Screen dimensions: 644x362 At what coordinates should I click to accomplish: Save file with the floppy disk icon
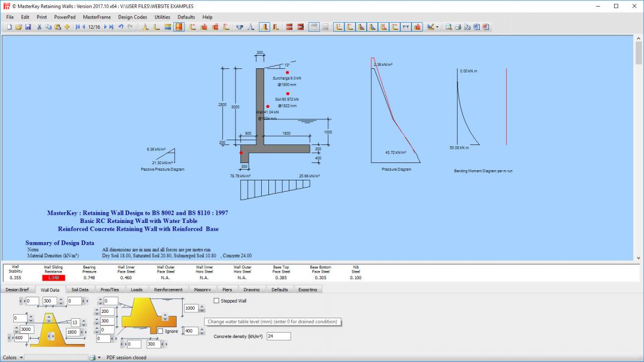pyautogui.click(x=28, y=27)
